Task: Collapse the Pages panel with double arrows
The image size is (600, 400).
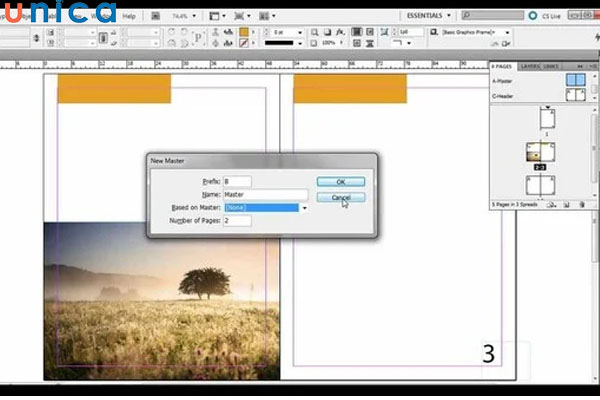Action: [580, 67]
